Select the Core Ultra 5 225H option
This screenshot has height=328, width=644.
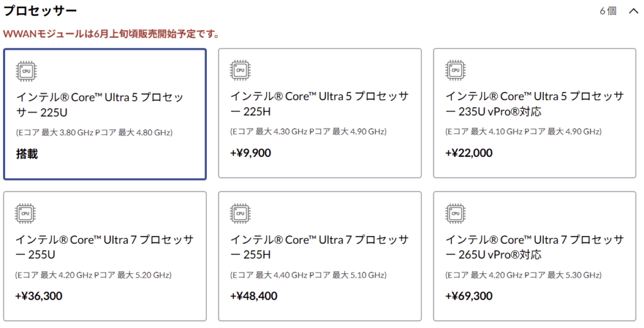pyautogui.click(x=319, y=113)
